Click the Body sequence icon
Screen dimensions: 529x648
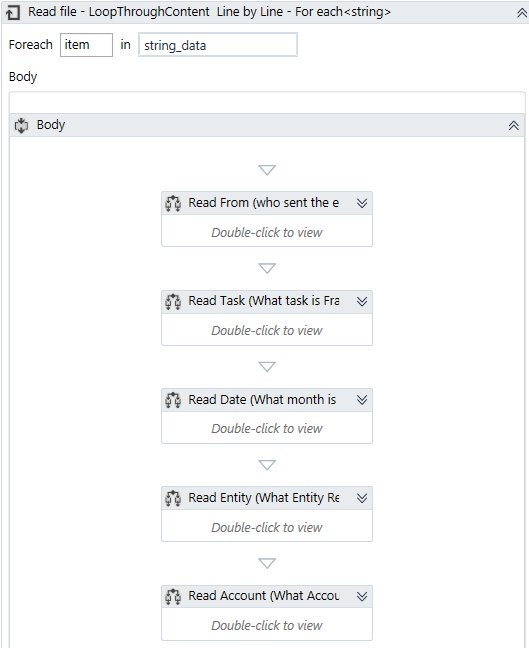pyautogui.click(x=21, y=125)
